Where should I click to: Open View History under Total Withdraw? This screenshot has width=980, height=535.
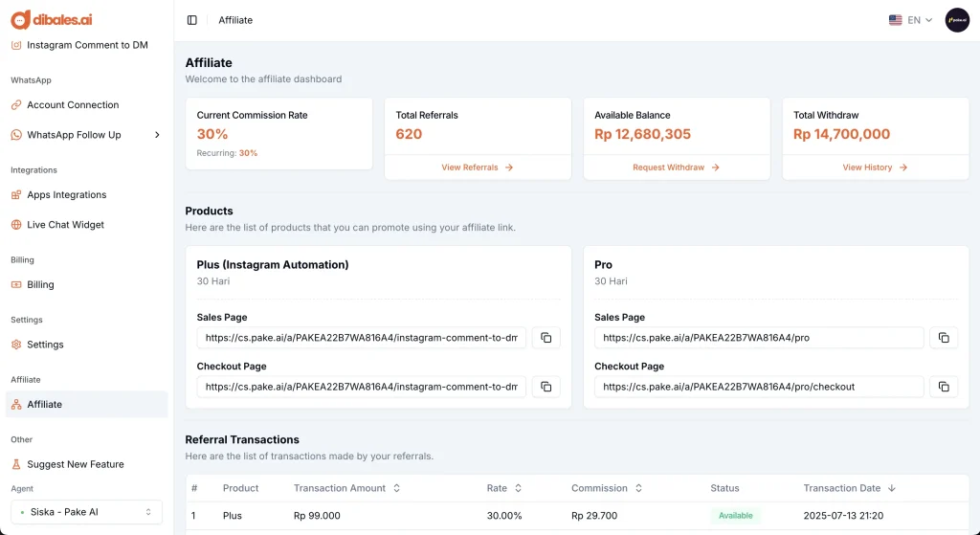(x=875, y=167)
